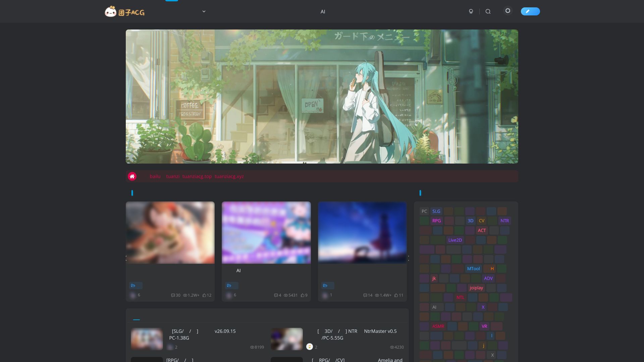Expand the header navigation dropdown chevron

[x=204, y=11]
